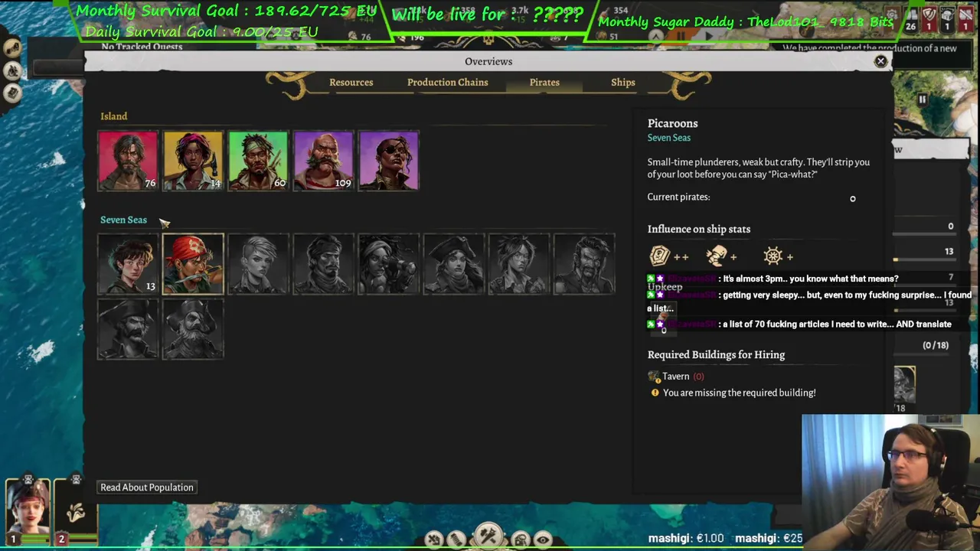Select the red Island pirate with 76
This screenshot has height=551, width=980.
[128, 161]
